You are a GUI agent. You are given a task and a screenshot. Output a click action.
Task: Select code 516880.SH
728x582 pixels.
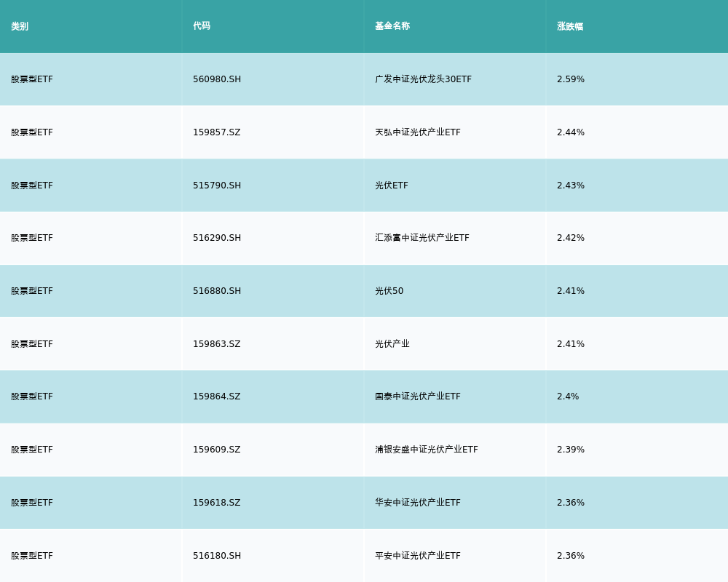[x=217, y=291]
